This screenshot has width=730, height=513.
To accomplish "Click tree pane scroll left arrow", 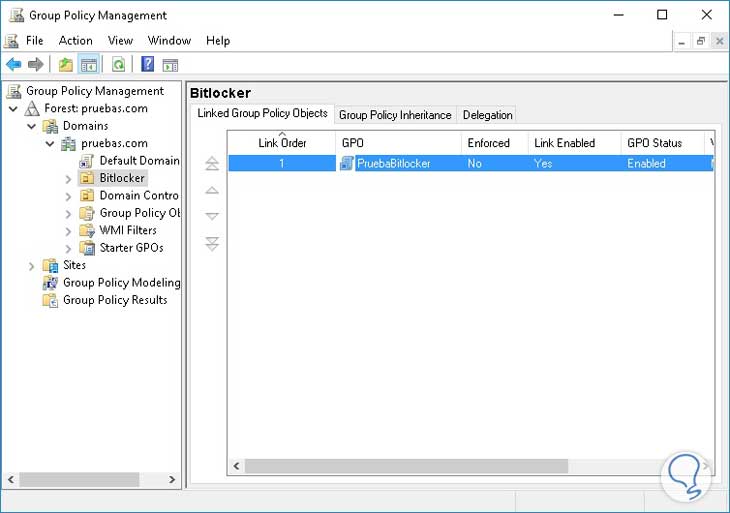I will point(11,479).
